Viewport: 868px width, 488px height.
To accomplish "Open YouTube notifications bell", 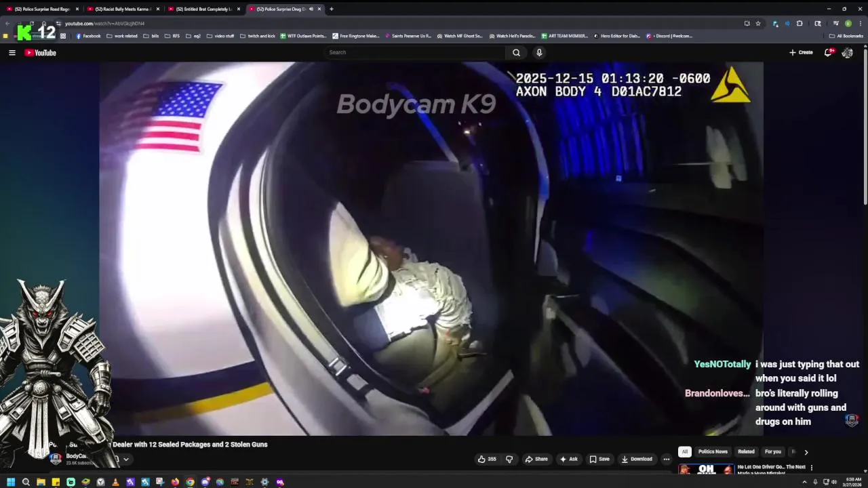I will pos(829,52).
